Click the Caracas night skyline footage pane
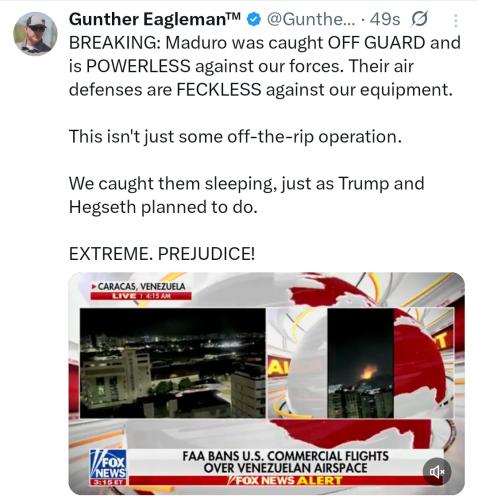 pyautogui.click(x=173, y=363)
